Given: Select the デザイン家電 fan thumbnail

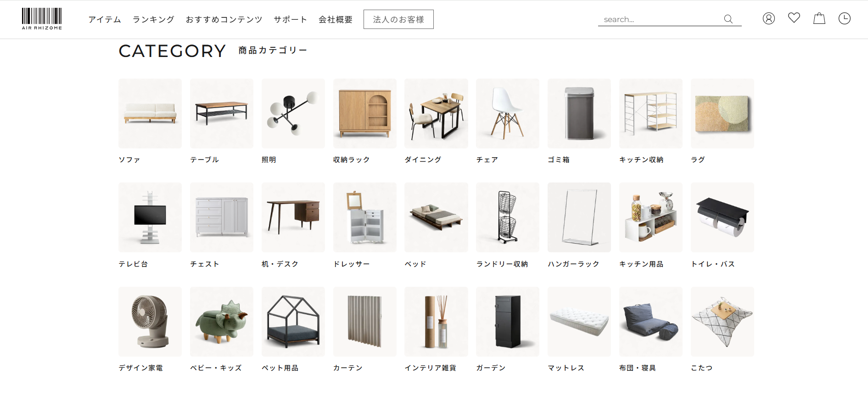Looking at the screenshot, I should [150, 322].
